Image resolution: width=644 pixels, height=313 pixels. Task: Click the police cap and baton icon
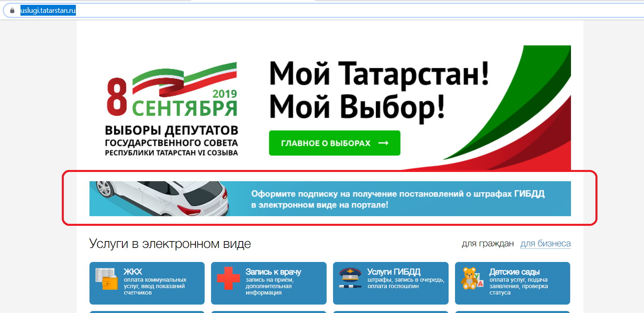(x=350, y=278)
